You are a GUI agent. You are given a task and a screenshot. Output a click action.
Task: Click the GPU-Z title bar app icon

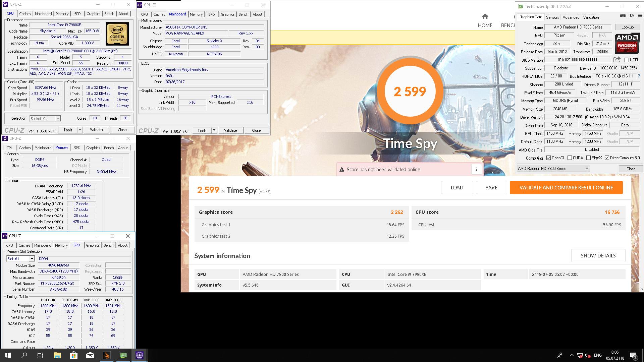[x=521, y=6]
